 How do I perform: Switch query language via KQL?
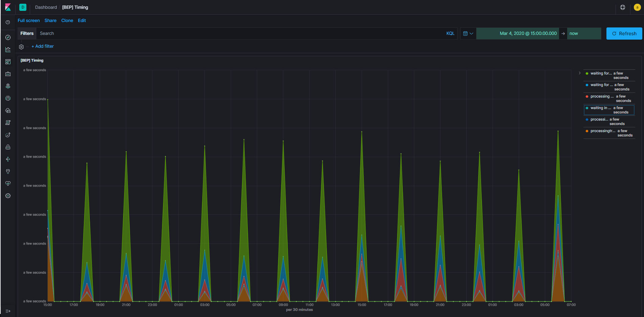tap(450, 34)
